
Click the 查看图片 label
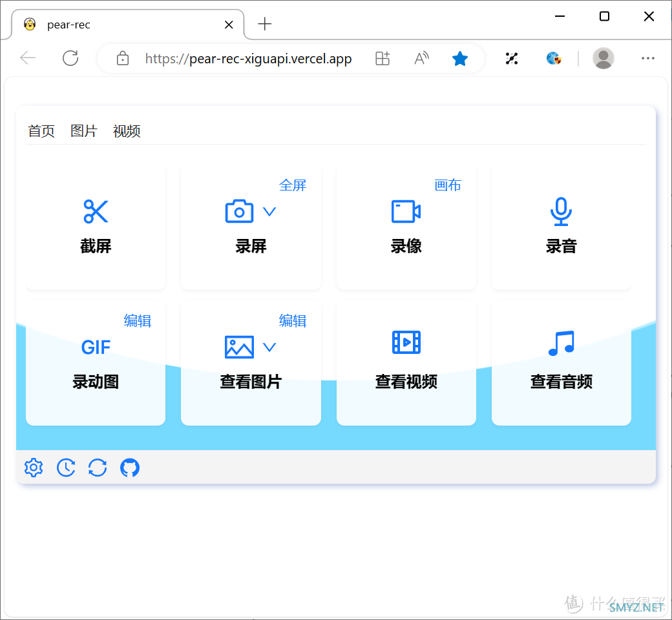point(251,381)
